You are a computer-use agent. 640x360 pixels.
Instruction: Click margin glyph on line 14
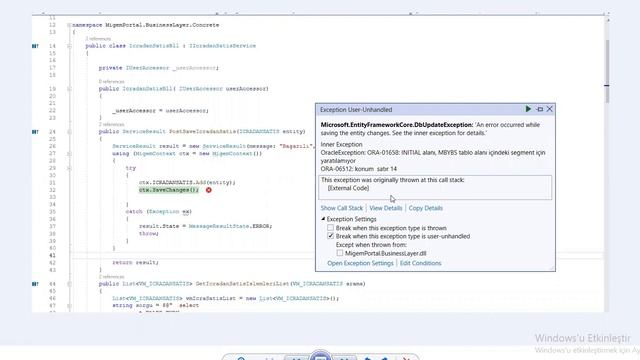[35, 46]
